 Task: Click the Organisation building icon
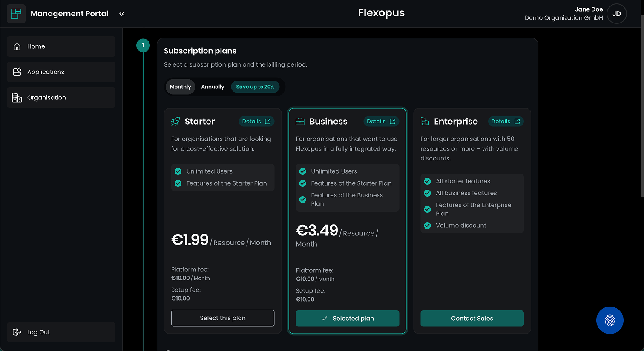[x=17, y=98]
